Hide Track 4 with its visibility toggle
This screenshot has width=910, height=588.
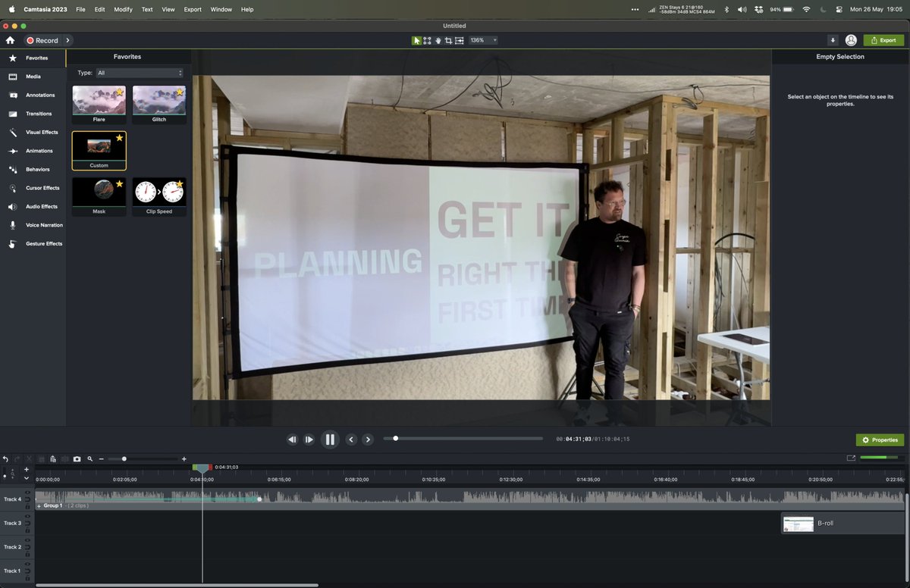click(27, 493)
